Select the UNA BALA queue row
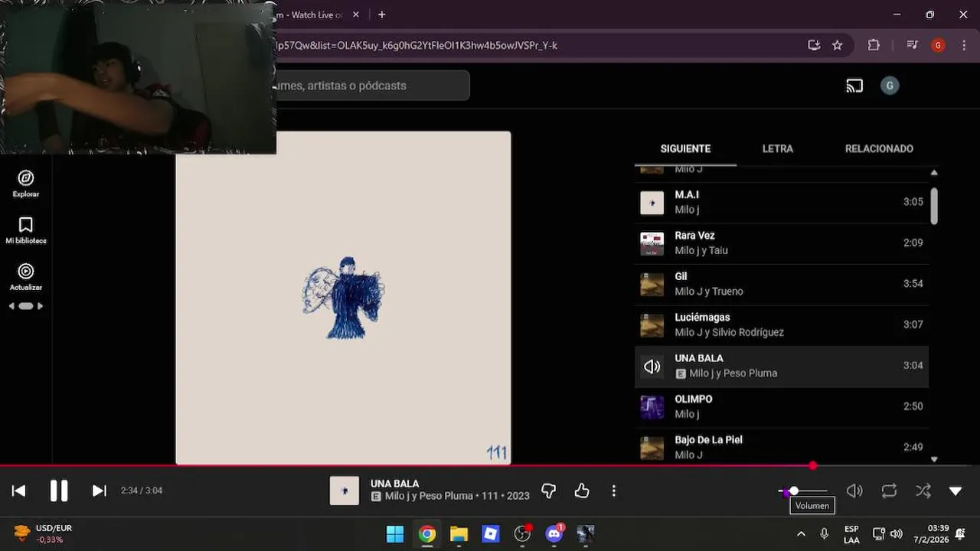Screen dimensions: 980x551 pyautogui.click(x=782, y=366)
